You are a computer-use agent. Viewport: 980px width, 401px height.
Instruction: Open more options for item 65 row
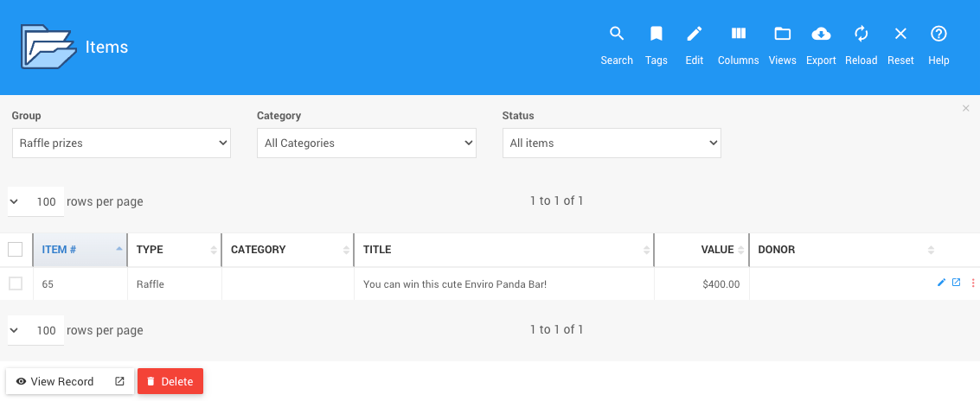[972, 283]
